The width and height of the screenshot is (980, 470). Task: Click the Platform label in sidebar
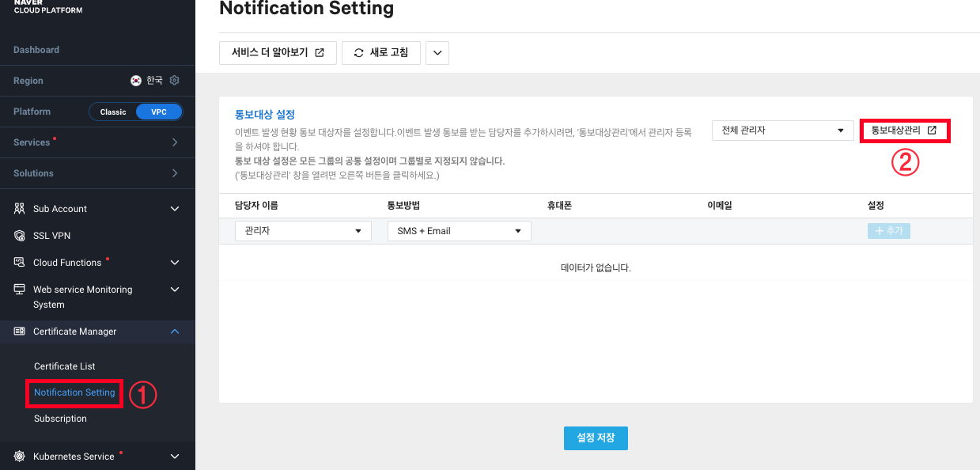coord(32,112)
